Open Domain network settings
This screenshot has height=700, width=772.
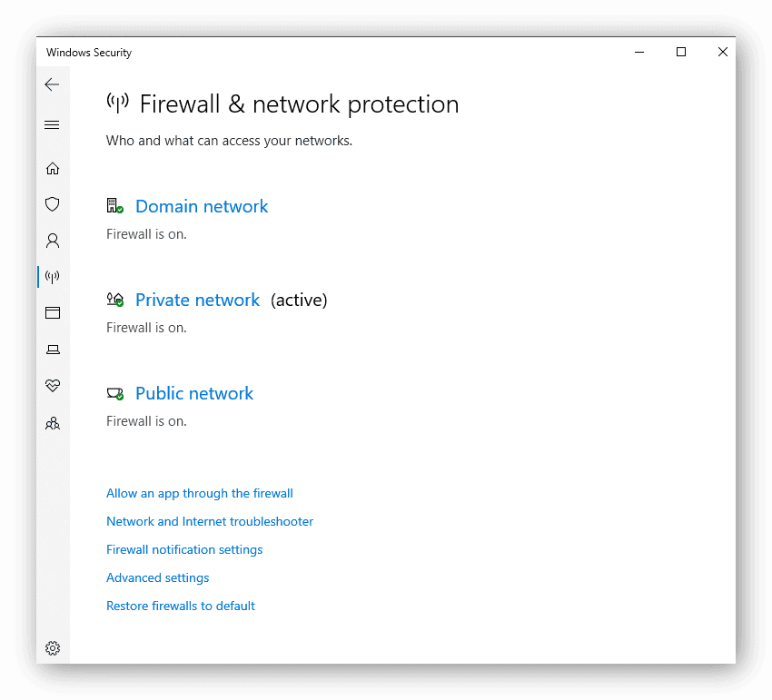[201, 206]
